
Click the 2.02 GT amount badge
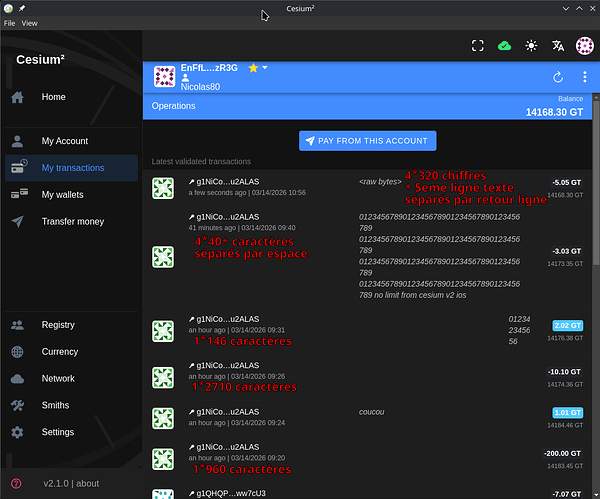[567, 326]
